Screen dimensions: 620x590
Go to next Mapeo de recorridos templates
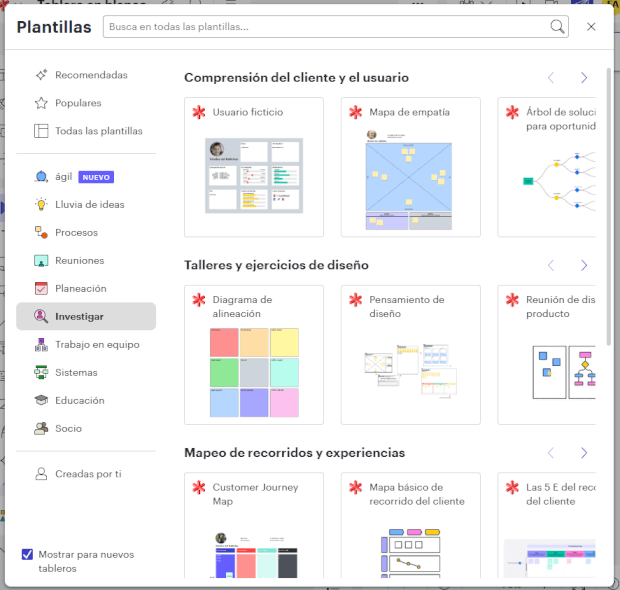pos(584,452)
